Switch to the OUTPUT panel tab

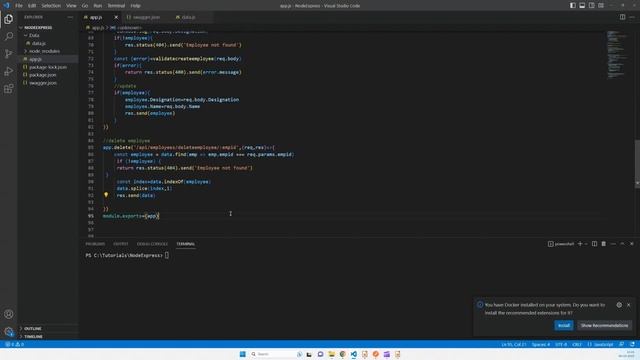coord(120,244)
